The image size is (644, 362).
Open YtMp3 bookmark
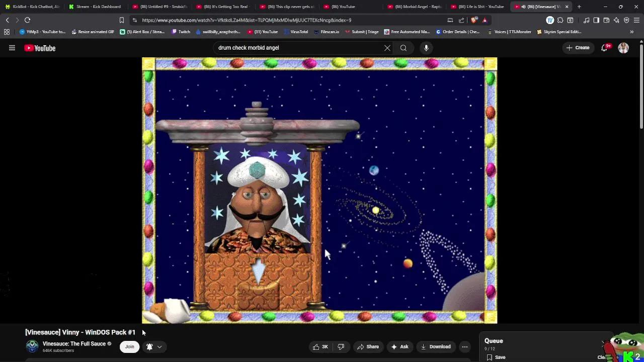pos(43,32)
